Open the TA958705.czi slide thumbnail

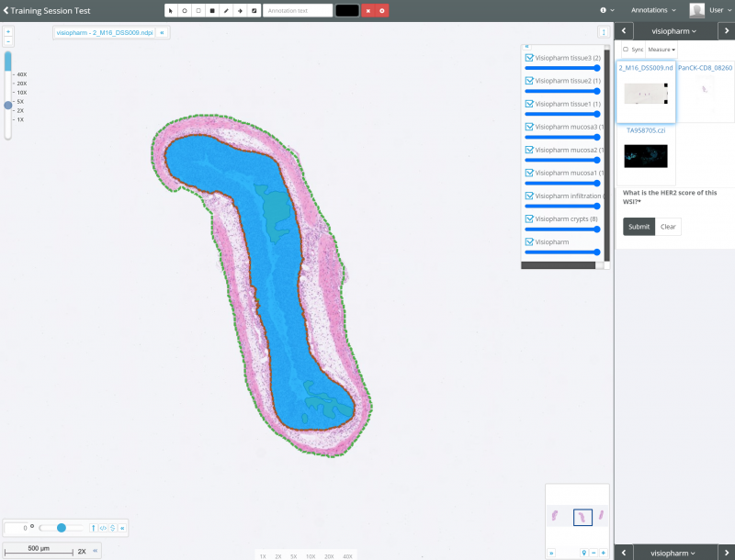click(x=645, y=154)
